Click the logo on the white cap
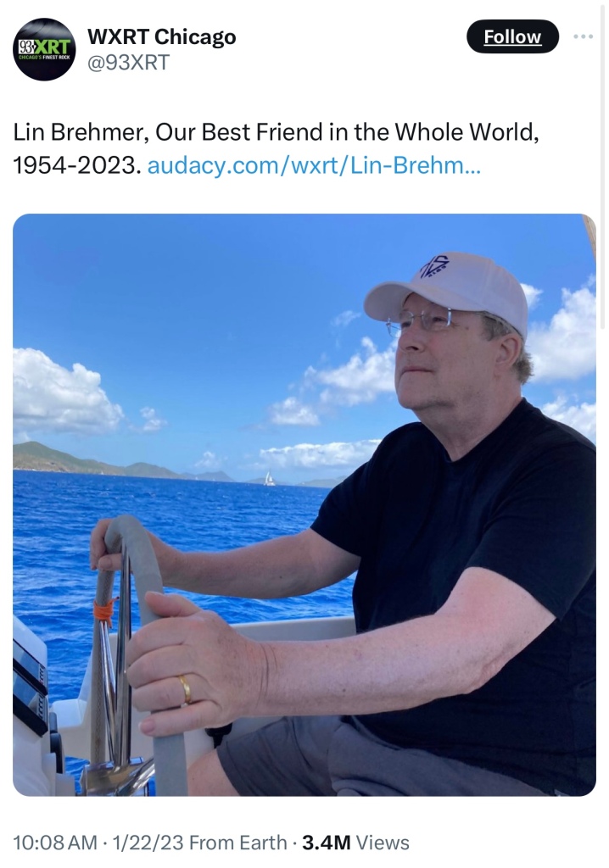 coord(434,266)
